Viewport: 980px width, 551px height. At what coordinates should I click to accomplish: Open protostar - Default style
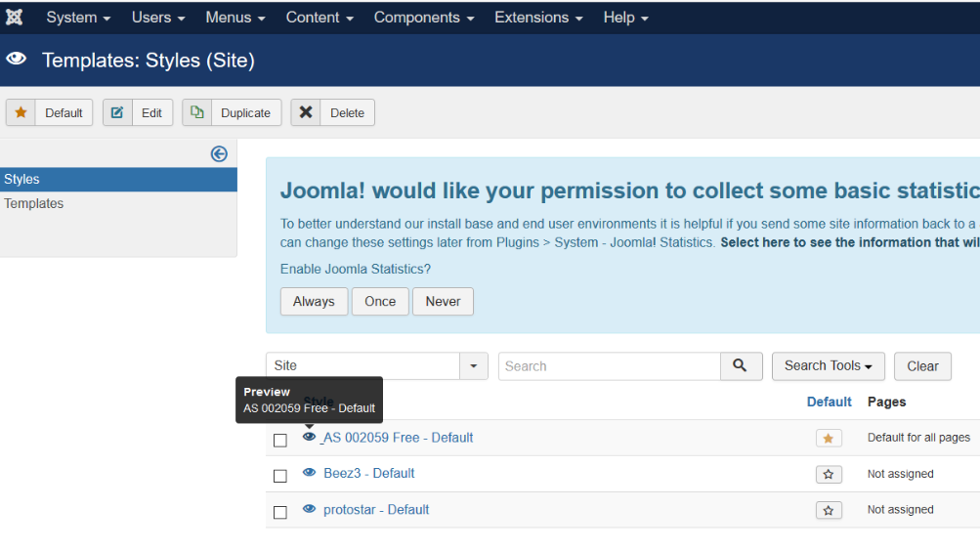[x=376, y=510]
